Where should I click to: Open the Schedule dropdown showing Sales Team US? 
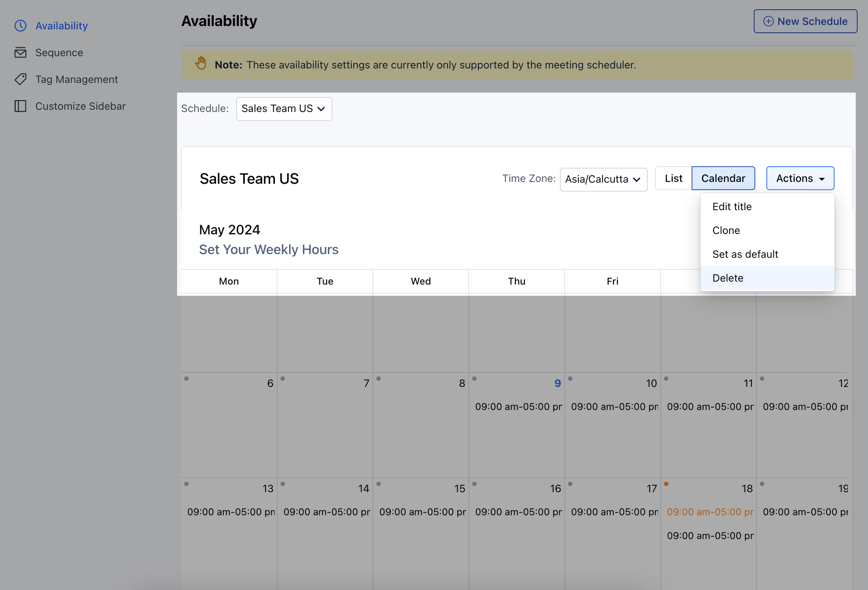pyautogui.click(x=284, y=109)
